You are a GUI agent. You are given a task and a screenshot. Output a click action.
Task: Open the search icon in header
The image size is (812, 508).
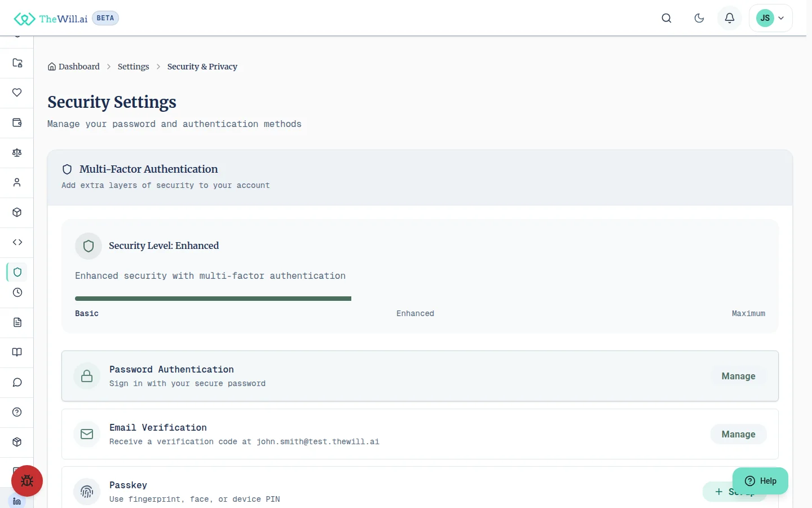click(667, 18)
